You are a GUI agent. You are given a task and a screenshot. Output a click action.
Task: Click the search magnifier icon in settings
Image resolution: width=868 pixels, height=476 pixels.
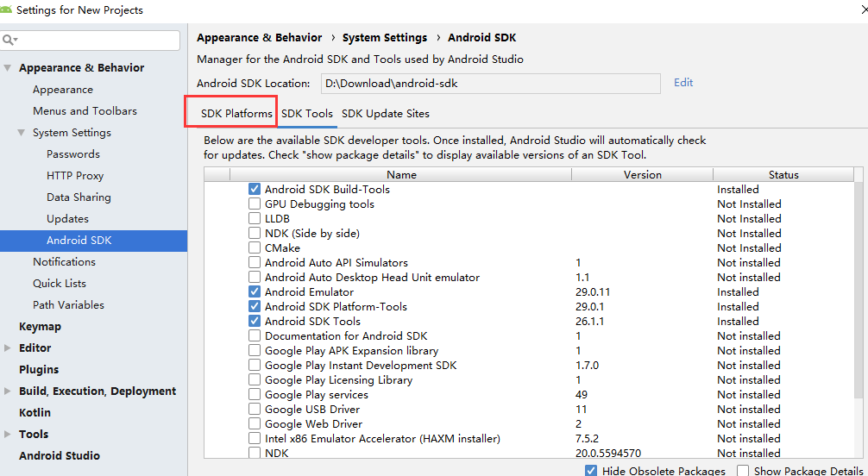[x=9, y=41]
